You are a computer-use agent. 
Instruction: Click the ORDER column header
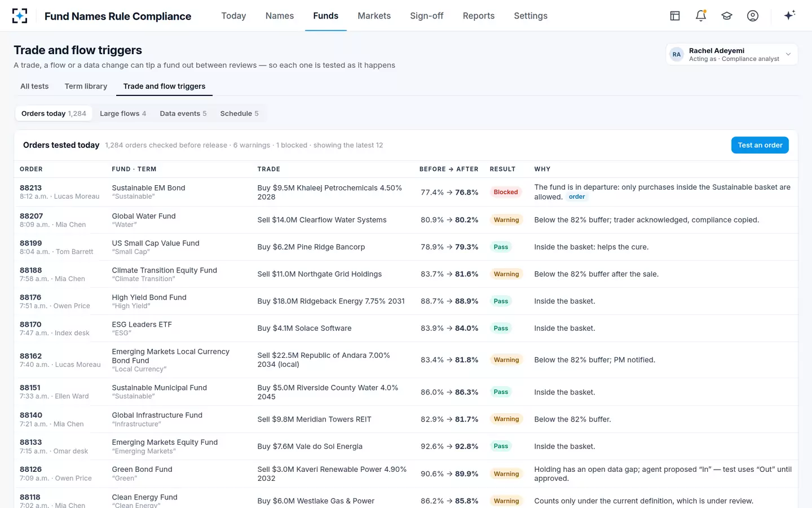[31, 169]
